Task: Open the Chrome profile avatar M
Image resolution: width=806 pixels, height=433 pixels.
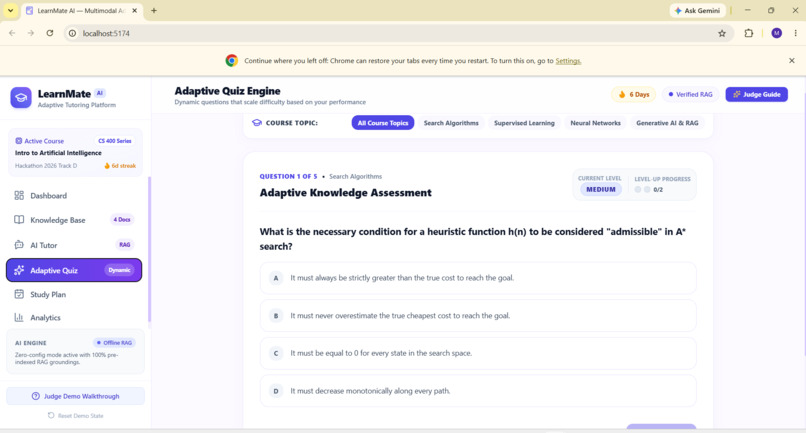Action: [x=776, y=33]
